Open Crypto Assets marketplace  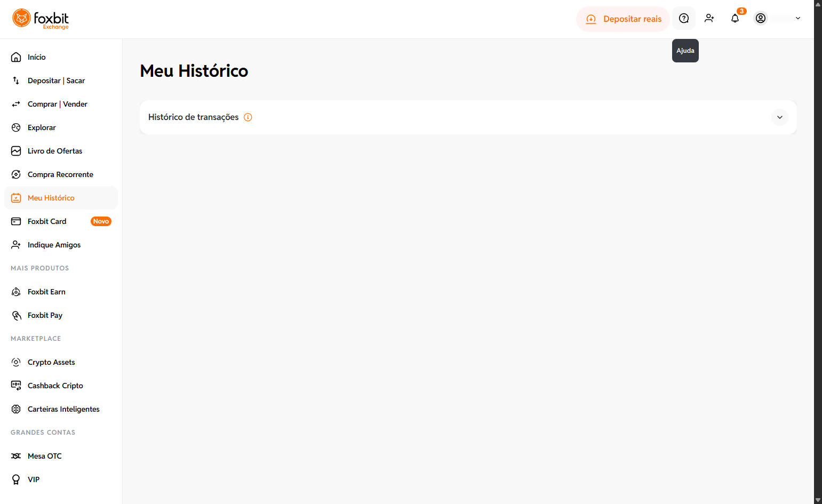(x=61, y=362)
